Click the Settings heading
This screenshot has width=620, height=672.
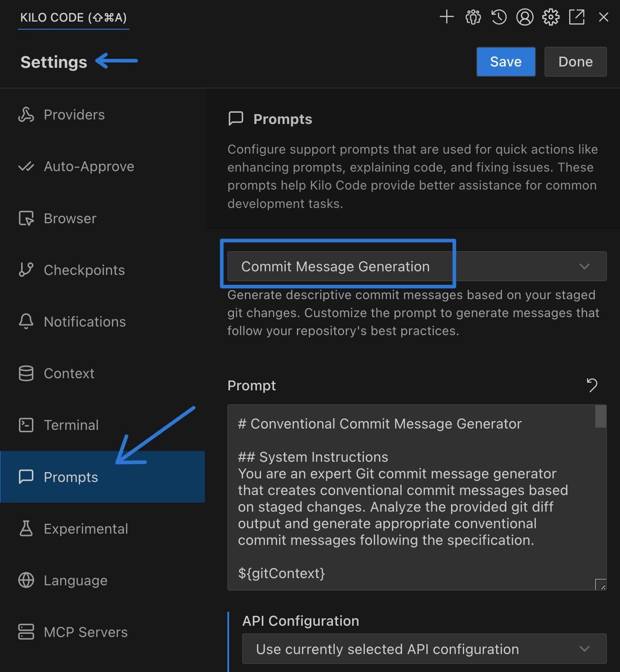pyautogui.click(x=54, y=62)
